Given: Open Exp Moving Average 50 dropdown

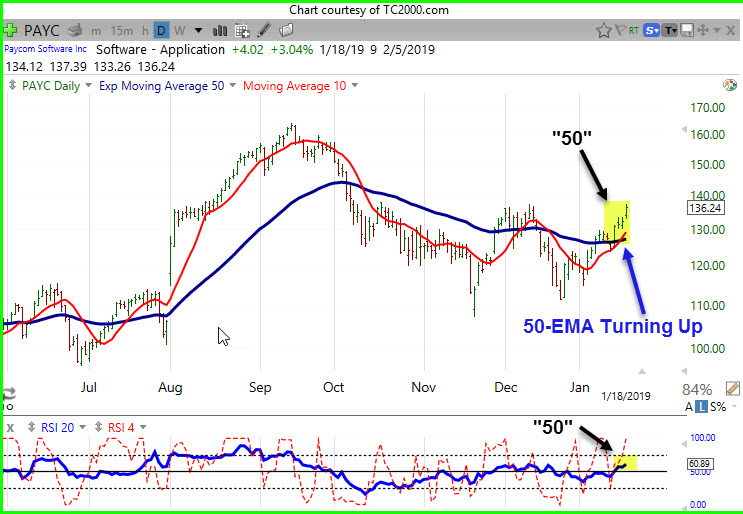Looking at the screenshot, I should pos(233,86).
